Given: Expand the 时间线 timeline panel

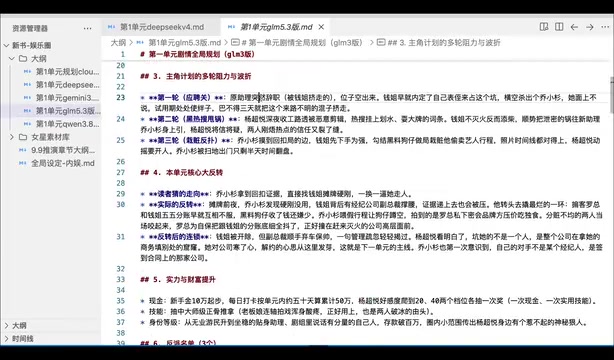Looking at the screenshot, I should pyautogui.click(x=6, y=339).
